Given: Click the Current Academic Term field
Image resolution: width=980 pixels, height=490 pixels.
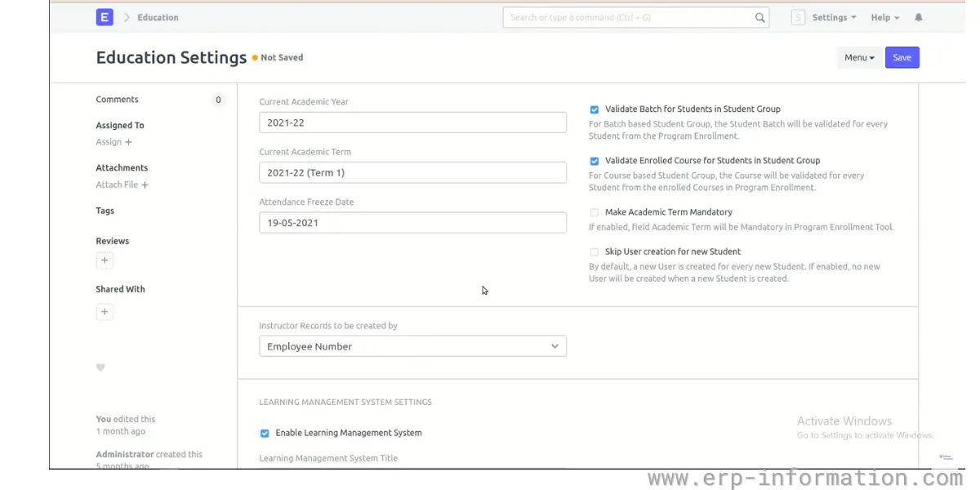Looking at the screenshot, I should [x=412, y=172].
